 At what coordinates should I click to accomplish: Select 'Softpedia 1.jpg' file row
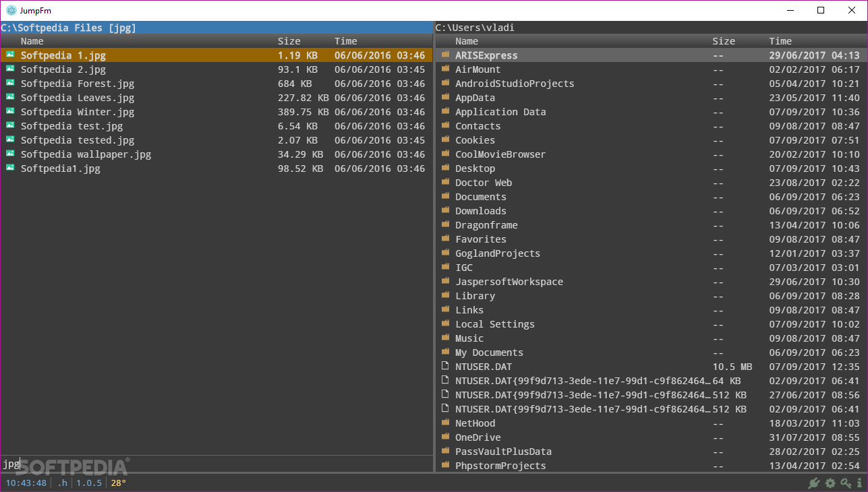(x=216, y=55)
